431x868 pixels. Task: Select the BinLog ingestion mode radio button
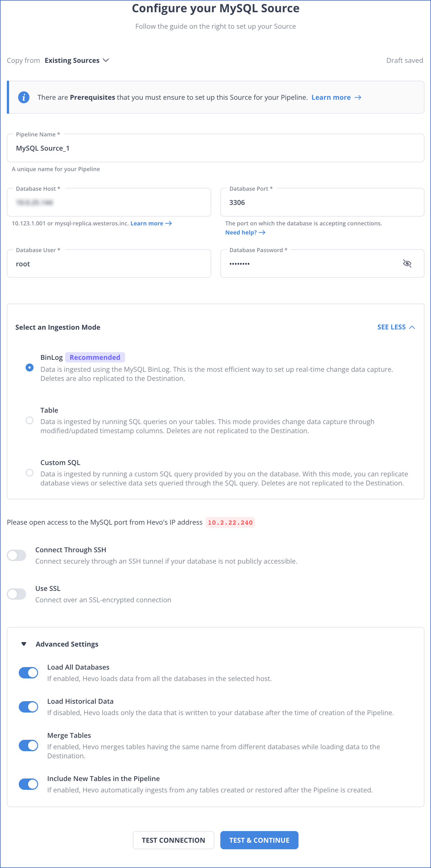point(30,367)
